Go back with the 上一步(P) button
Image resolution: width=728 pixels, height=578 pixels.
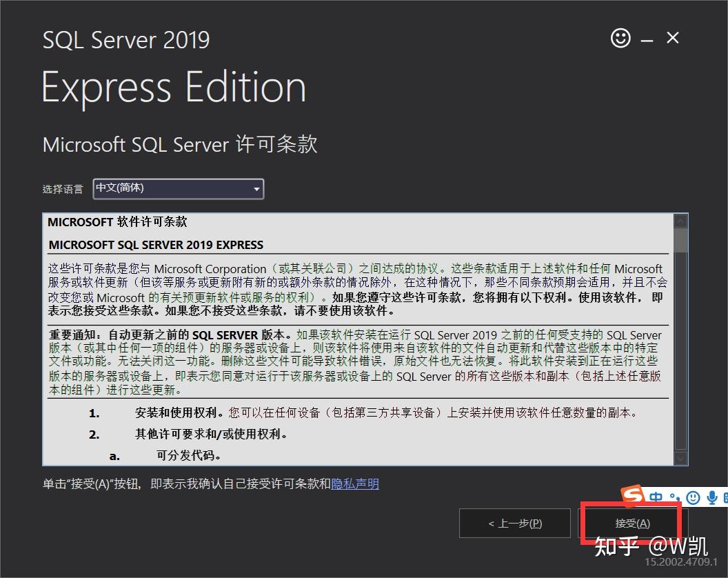coord(515,524)
